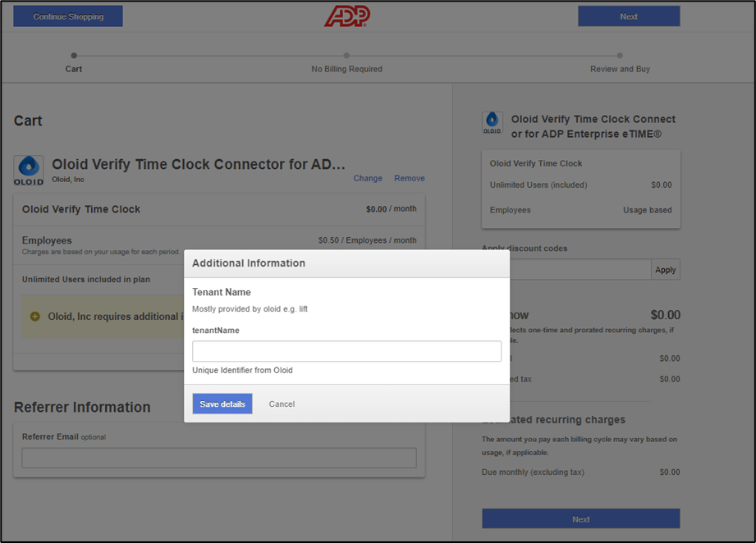The height and width of the screenshot is (543, 756).
Task: Focus the tenantName input field
Action: pyautogui.click(x=346, y=351)
